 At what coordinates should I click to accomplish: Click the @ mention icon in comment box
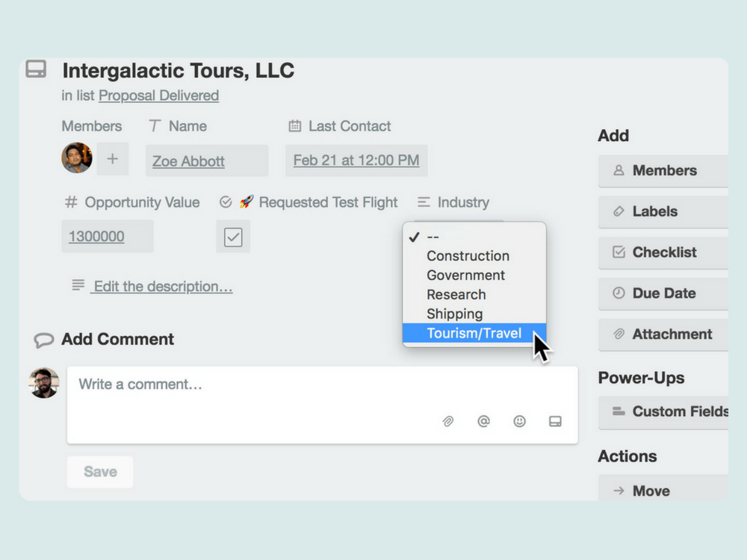484,422
